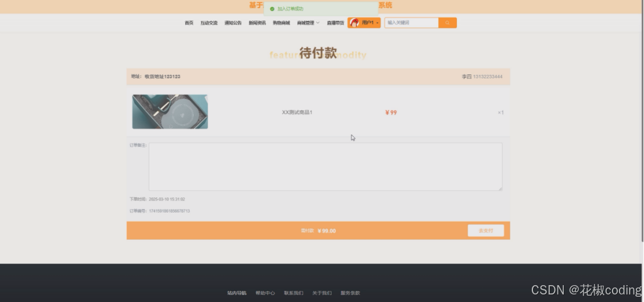This screenshot has height=302, width=644.
Task: Click the 待付款 page heading
Action: 319,53
